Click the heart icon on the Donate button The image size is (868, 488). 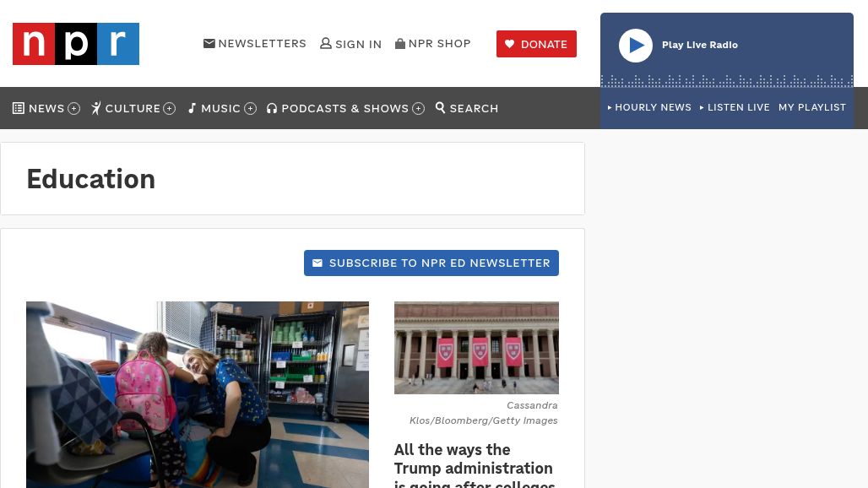tap(510, 44)
